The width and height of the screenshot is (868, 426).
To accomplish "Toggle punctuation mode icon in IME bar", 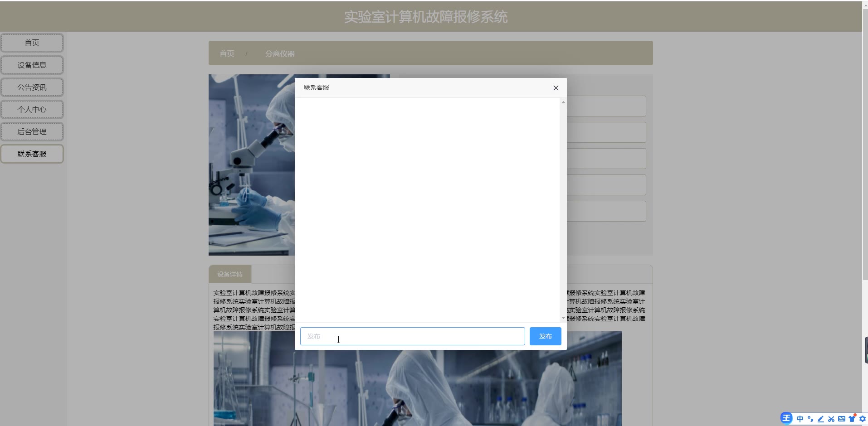I will pyautogui.click(x=810, y=419).
